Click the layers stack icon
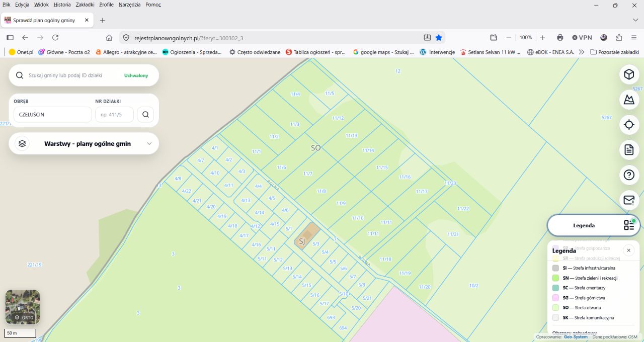Viewport: 644px width, 342px height. tap(22, 143)
